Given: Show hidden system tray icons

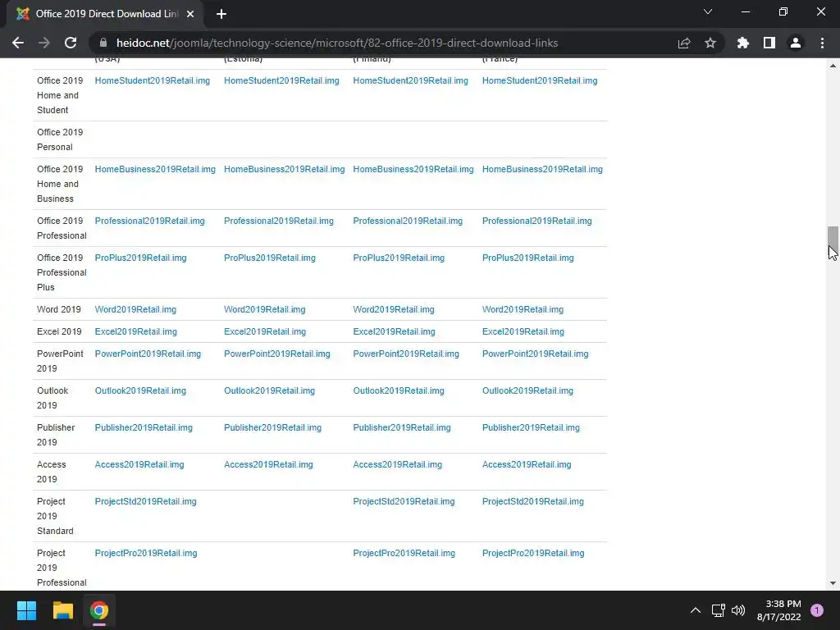Looking at the screenshot, I should pos(696,610).
